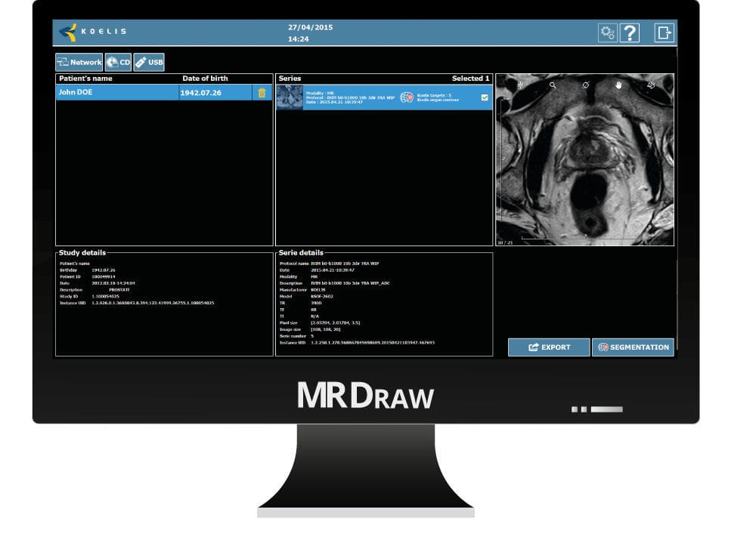Open the USB source tab
Image resolution: width=756 pixels, height=534 pixels.
148,62
